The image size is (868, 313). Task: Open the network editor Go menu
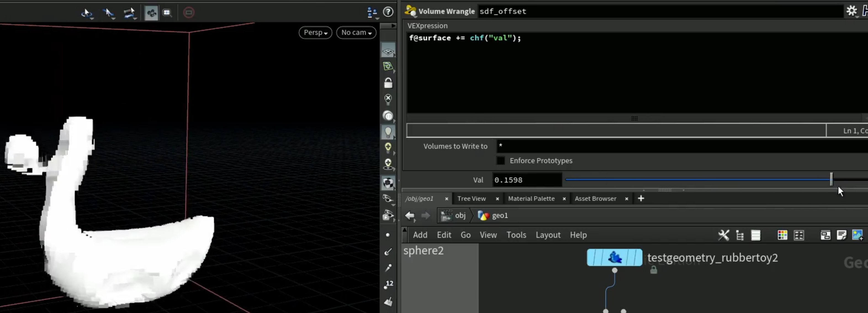click(x=465, y=235)
